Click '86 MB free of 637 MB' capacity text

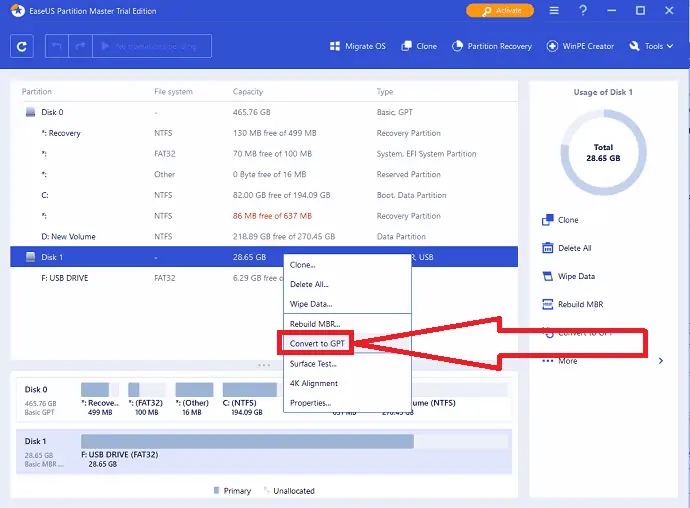pos(272,216)
